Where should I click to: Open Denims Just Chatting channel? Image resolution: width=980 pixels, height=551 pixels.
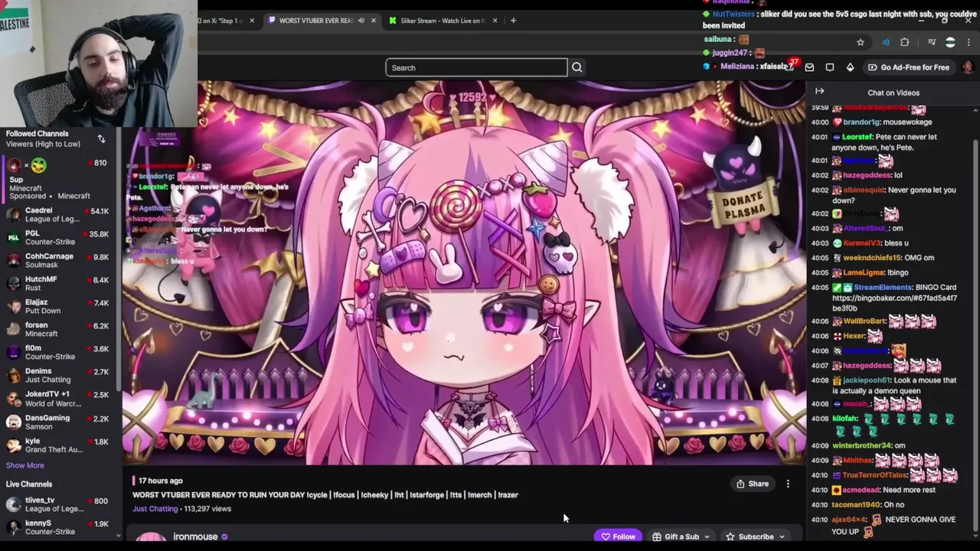[x=57, y=376]
